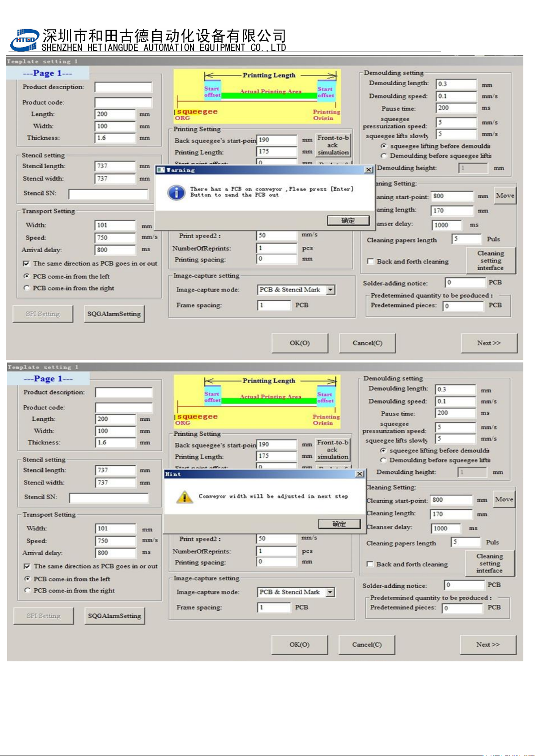Select 'PCB come-in from the right' in Warning screenshot
This screenshot has height=756, width=535.
[26, 288]
